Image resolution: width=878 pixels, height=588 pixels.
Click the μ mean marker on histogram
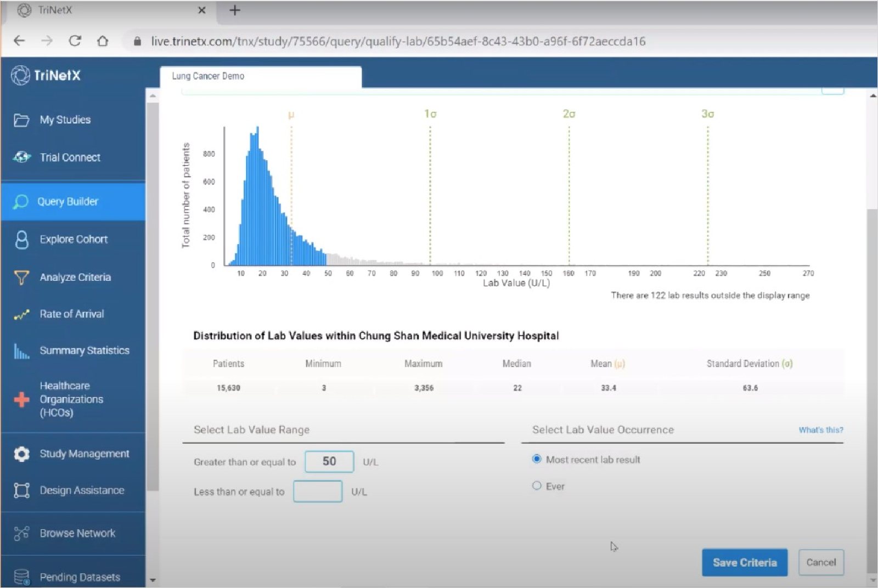coord(291,115)
